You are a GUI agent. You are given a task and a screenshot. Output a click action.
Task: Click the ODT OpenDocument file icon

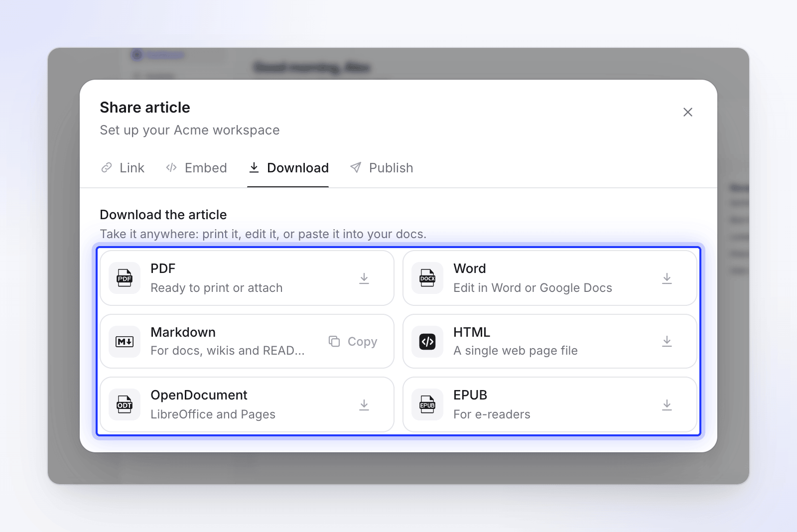(125, 404)
